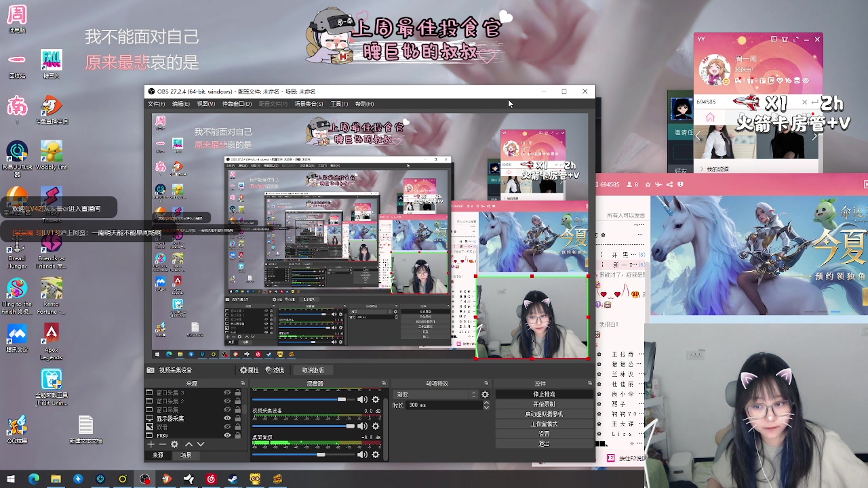Toggle visibility eye for 窗口采集 3
868x488 pixels.
[227, 392]
